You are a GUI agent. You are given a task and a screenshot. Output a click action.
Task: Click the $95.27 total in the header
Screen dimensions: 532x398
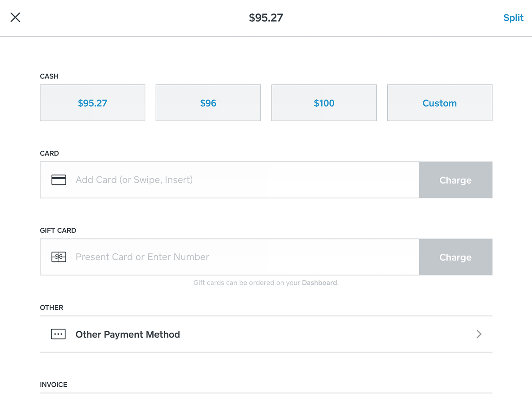(x=266, y=18)
